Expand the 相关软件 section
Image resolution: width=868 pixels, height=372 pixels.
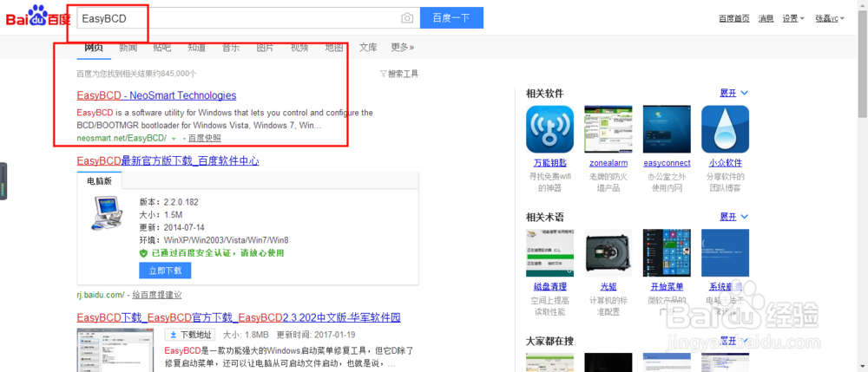click(733, 93)
